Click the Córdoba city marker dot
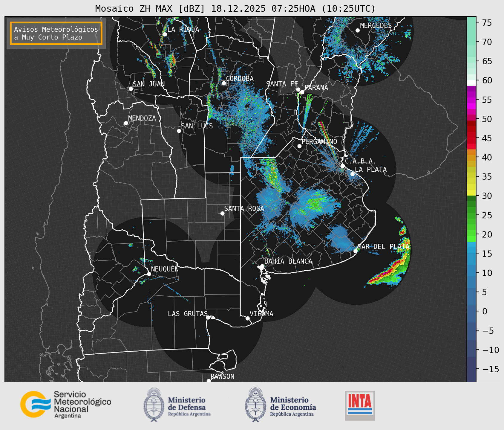 [224, 83]
